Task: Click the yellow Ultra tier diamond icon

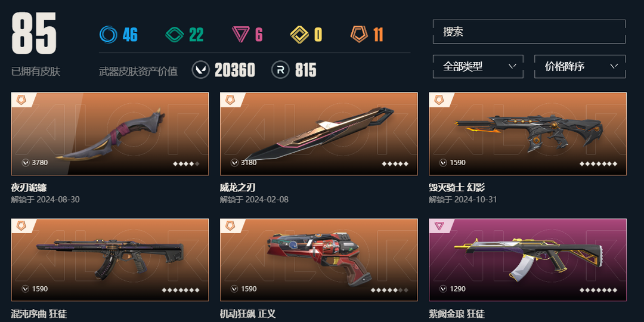Action: (x=299, y=35)
